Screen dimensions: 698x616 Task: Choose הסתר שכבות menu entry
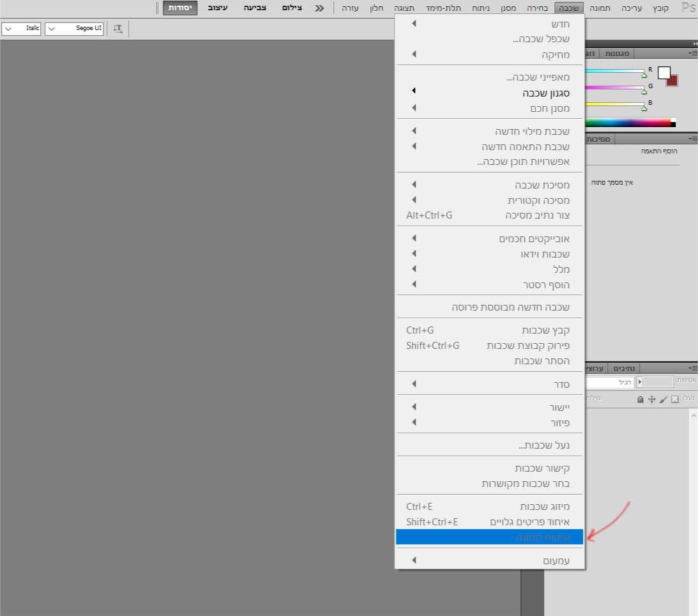[x=489, y=361]
